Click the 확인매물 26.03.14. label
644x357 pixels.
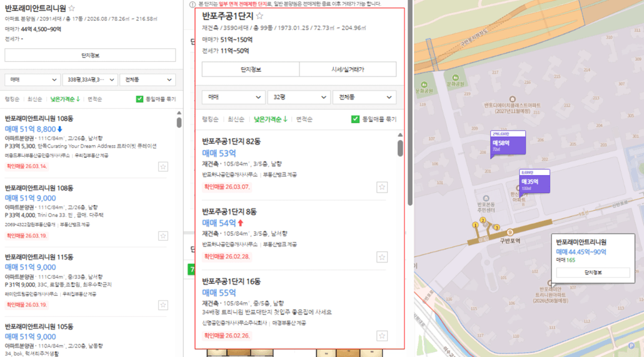tap(27, 166)
